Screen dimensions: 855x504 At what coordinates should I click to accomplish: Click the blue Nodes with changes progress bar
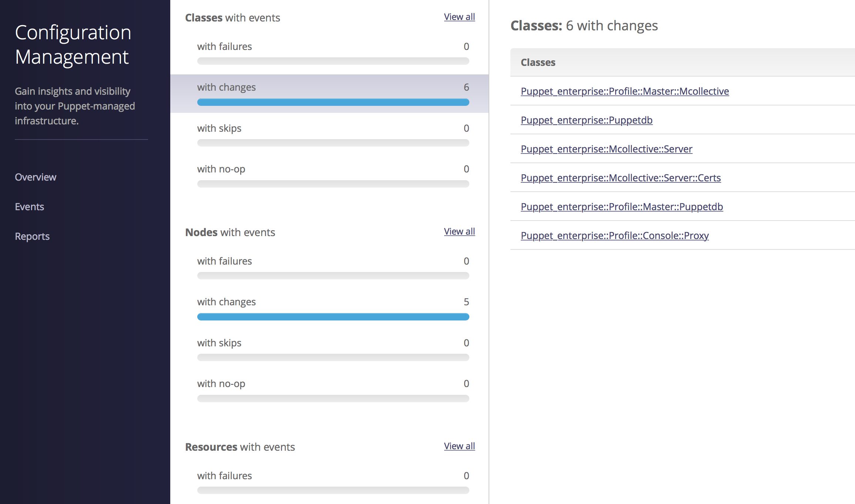[x=333, y=317]
